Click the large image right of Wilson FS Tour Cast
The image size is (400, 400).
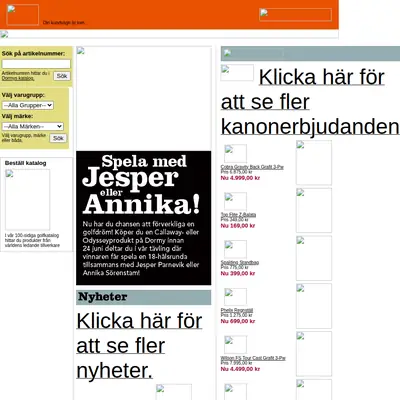pos(314,354)
